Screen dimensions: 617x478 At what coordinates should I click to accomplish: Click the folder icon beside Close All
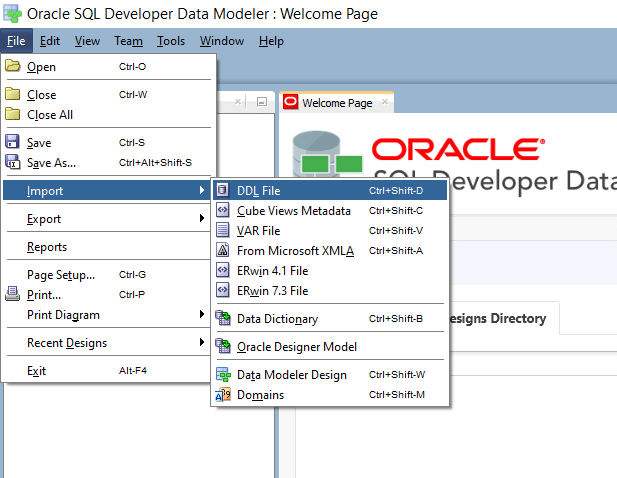pos(13,114)
